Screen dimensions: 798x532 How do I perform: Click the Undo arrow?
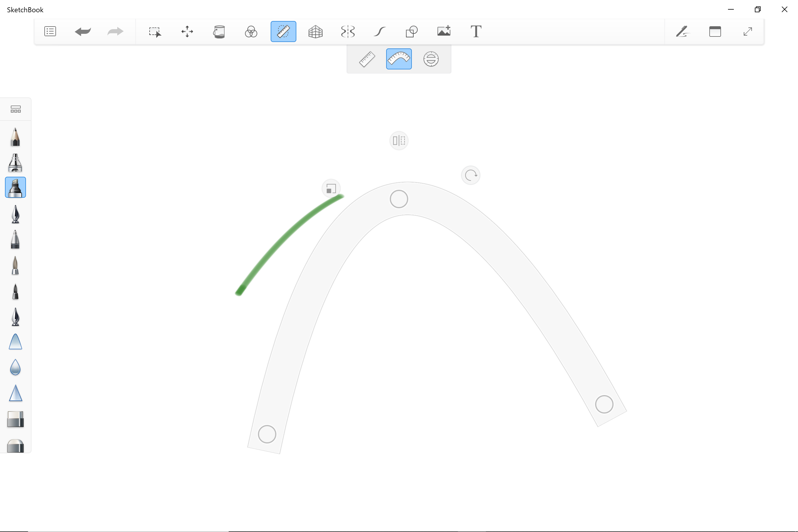(x=83, y=32)
